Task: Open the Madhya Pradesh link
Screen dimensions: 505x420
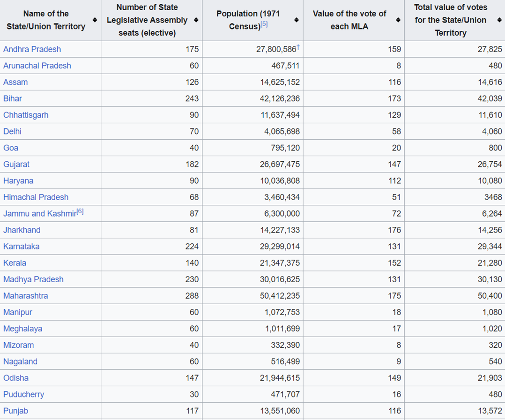Action: pos(33,279)
